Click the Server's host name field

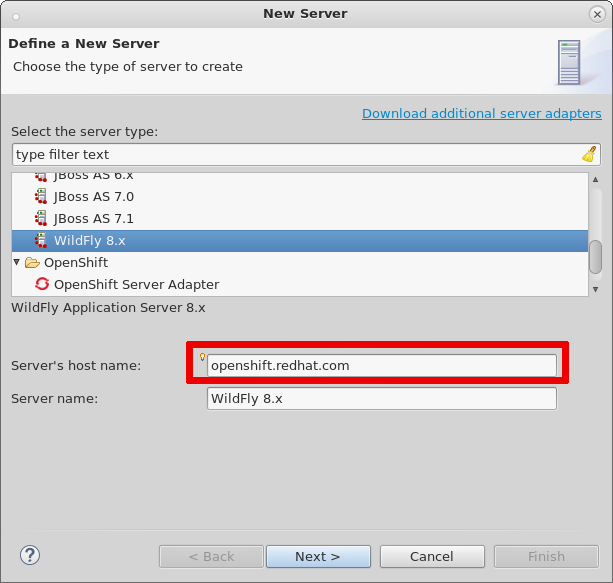(382, 366)
